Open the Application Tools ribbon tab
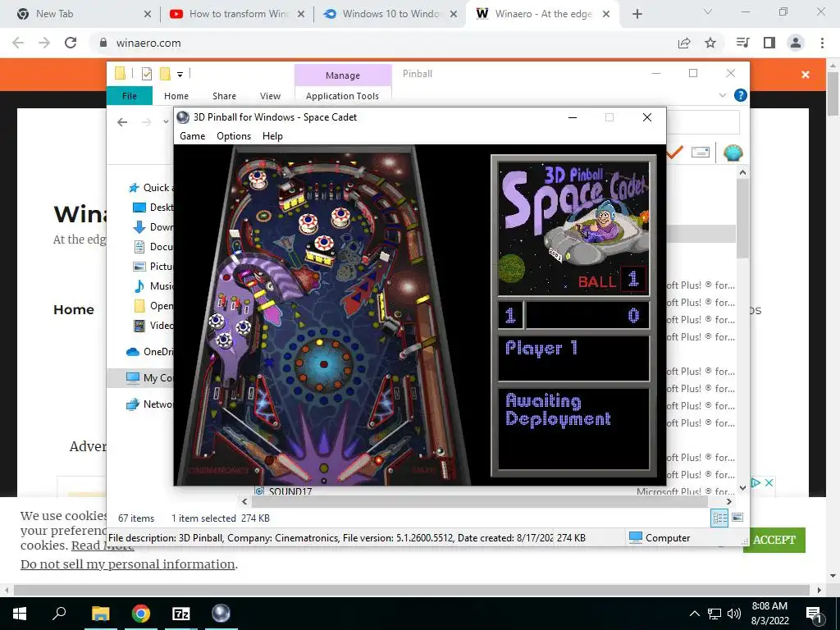This screenshot has width=840, height=630. 342,96
